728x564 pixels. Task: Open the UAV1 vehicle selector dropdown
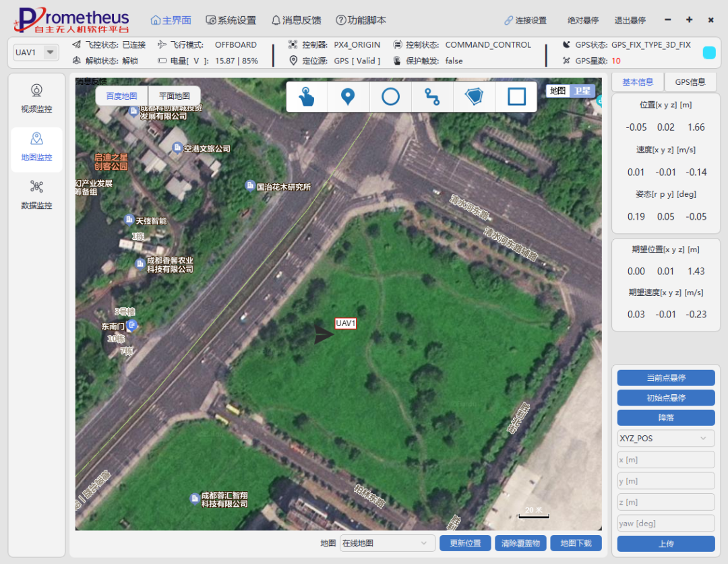[36, 53]
